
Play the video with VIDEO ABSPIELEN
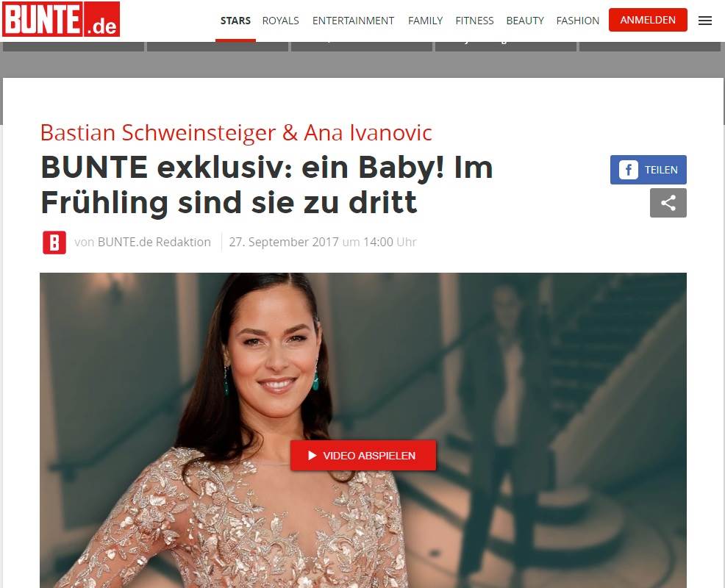(363, 455)
